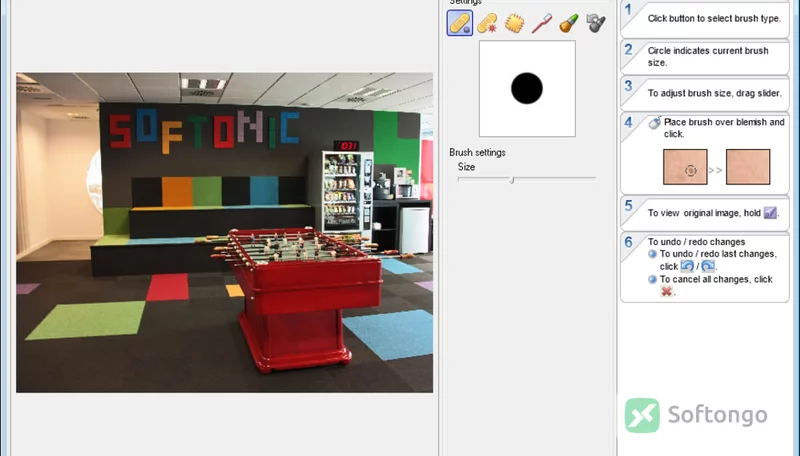Click the redo arrow icon in step 6
Image resolution: width=800 pixels, height=456 pixels.
pyautogui.click(x=708, y=266)
